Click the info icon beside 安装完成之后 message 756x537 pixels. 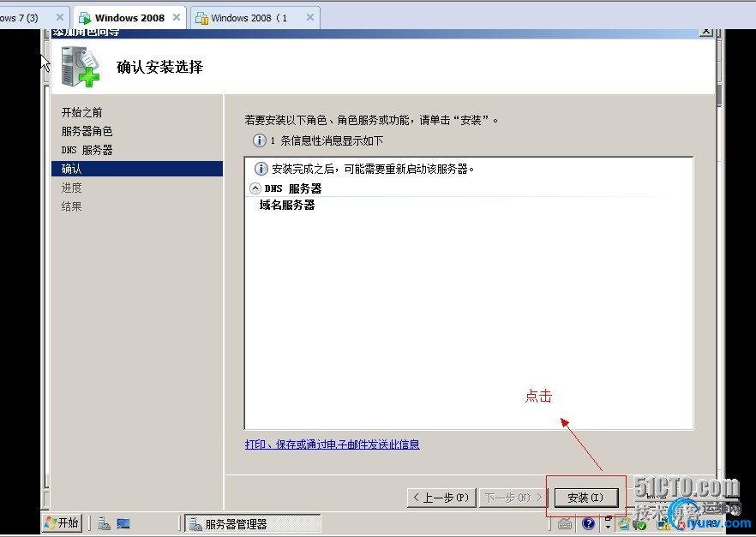[x=261, y=169]
